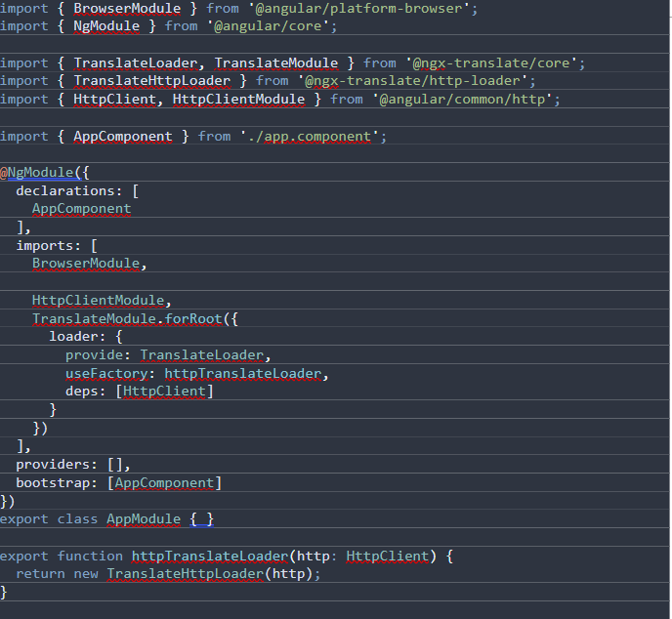This screenshot has width=672, height=619.
Task: Click 'TranslateLoader' in the ngx-translate/core import
Action: 136,62
